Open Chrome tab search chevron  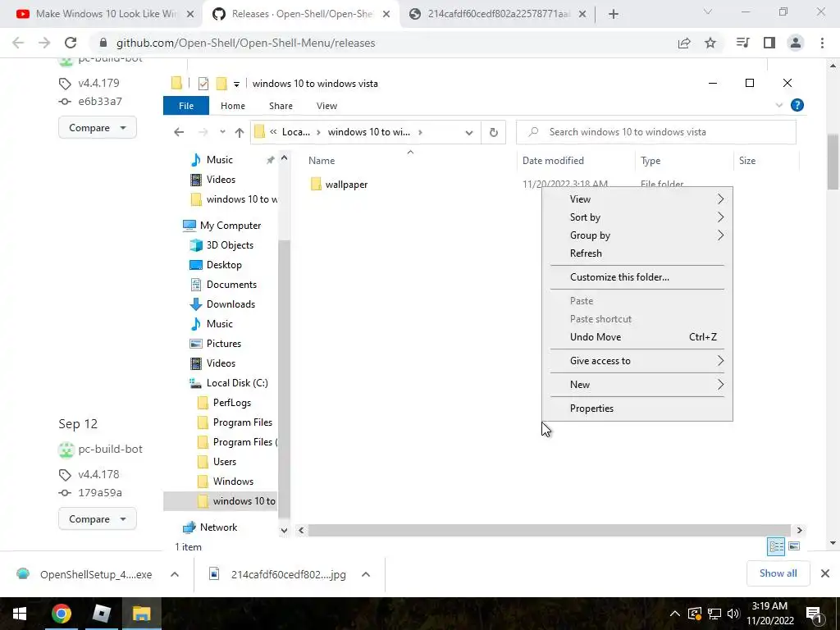coord(708,11)
